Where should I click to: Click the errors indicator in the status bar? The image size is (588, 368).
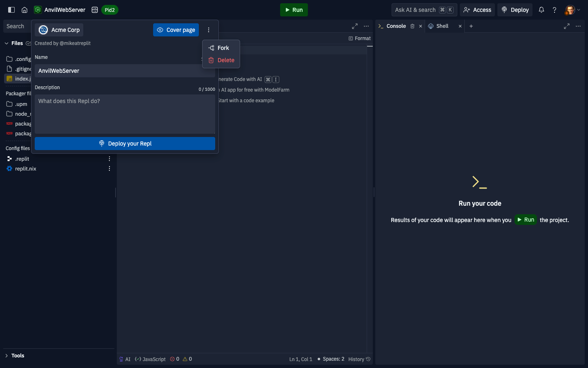(175, 359)
